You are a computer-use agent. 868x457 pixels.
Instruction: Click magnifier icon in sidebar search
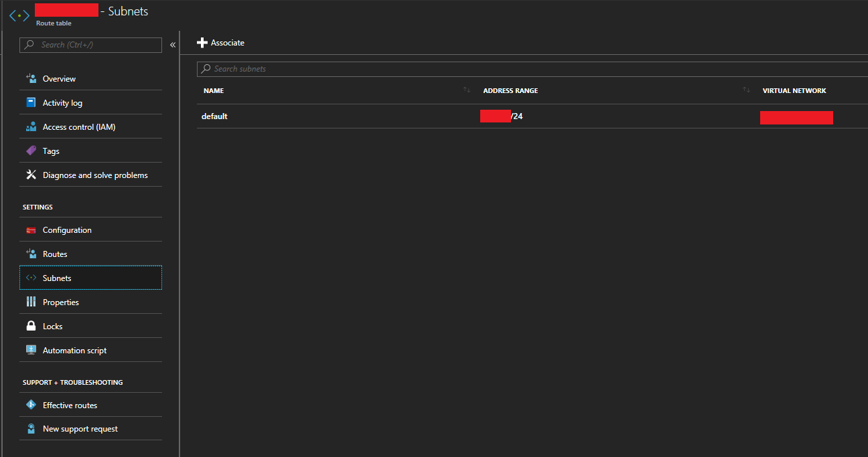[x=30, y=45]
